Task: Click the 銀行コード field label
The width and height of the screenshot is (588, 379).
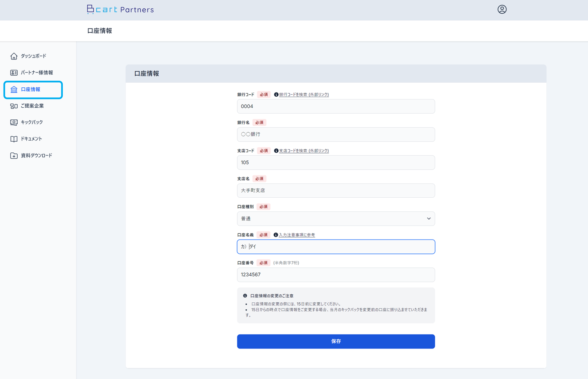Action: 246,95
